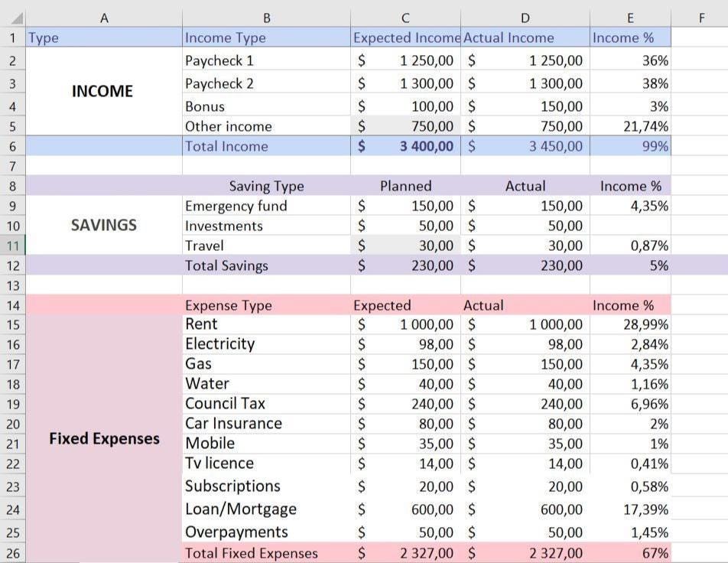Viewport: 728px width, 563px height.
Task: Select the 'Paycheck 1' cell
Action: point(266,60)
